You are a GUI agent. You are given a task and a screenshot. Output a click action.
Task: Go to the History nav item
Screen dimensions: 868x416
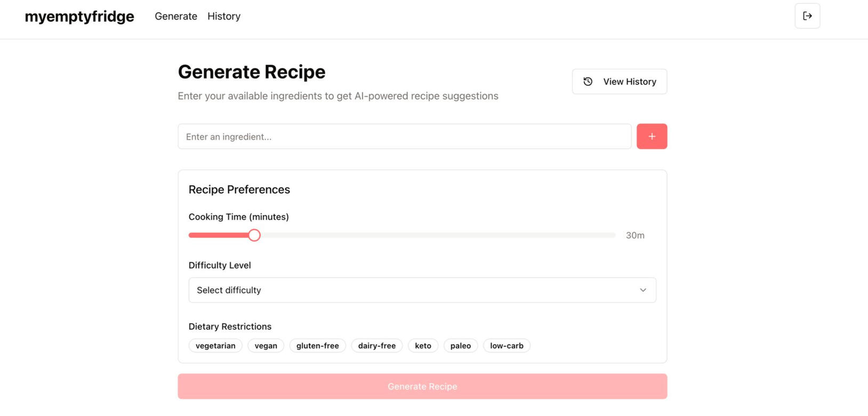pyautogui.click(x=224, y=17)
